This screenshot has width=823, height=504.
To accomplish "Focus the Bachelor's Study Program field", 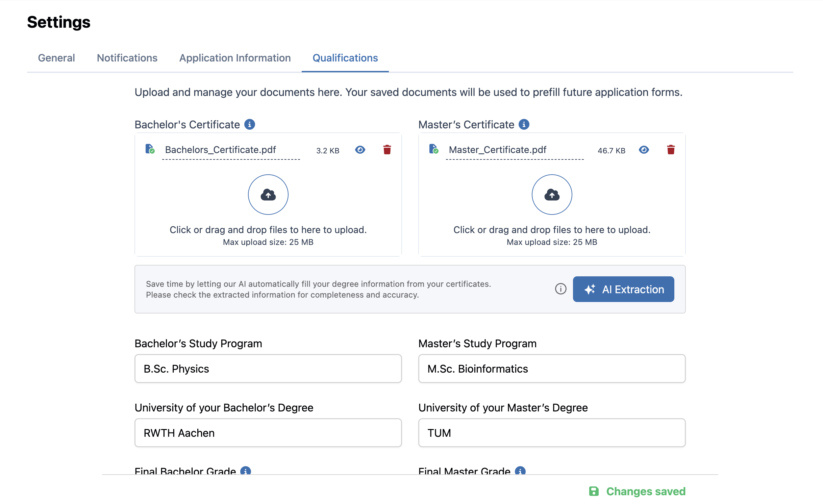I will pos(268,369).
